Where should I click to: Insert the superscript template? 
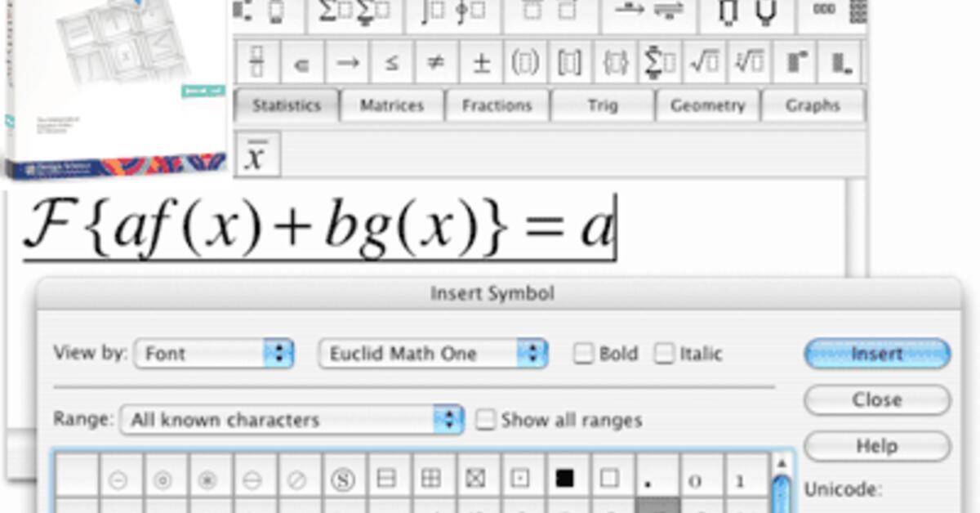tap(796, 62)
